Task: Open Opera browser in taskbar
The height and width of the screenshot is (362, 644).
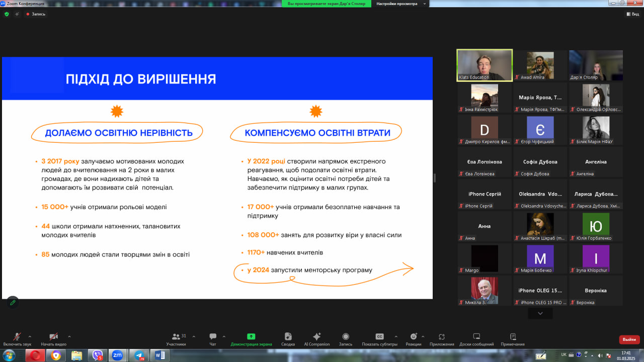Action: point(35,355)
